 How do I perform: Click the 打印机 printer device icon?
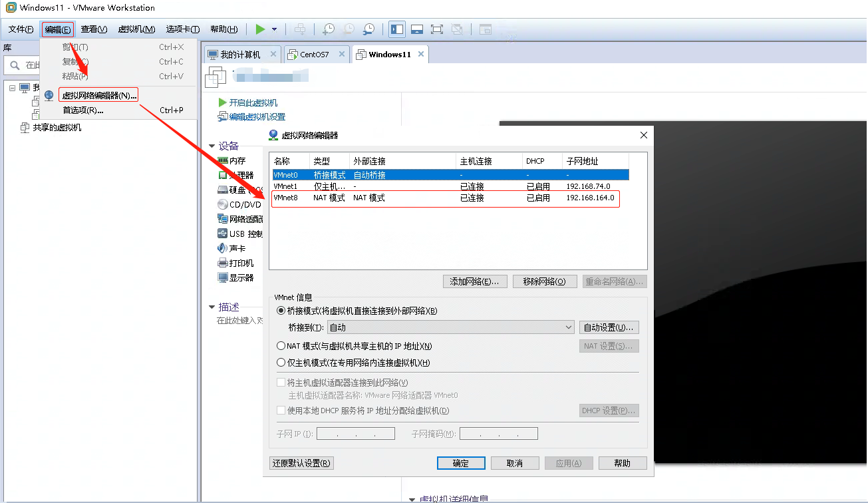[223, 263]
